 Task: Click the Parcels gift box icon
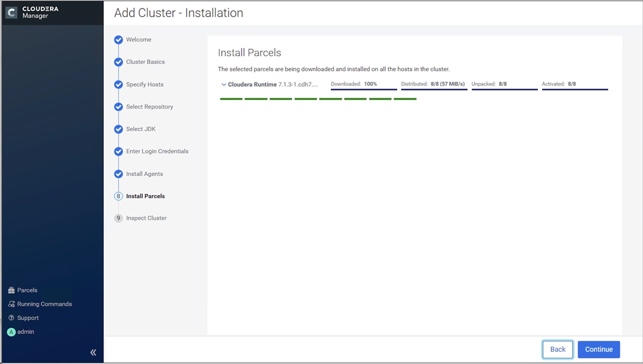[x=11, y=290]
